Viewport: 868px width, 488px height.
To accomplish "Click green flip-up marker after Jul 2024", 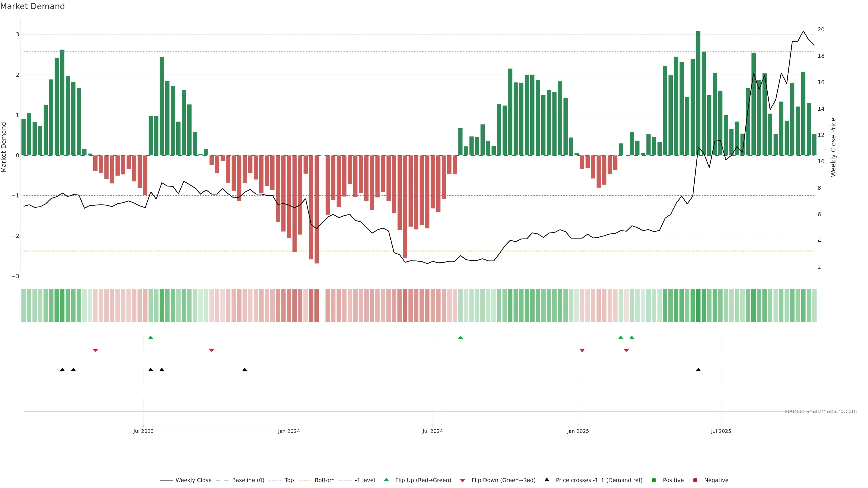I will coord(460,338).
